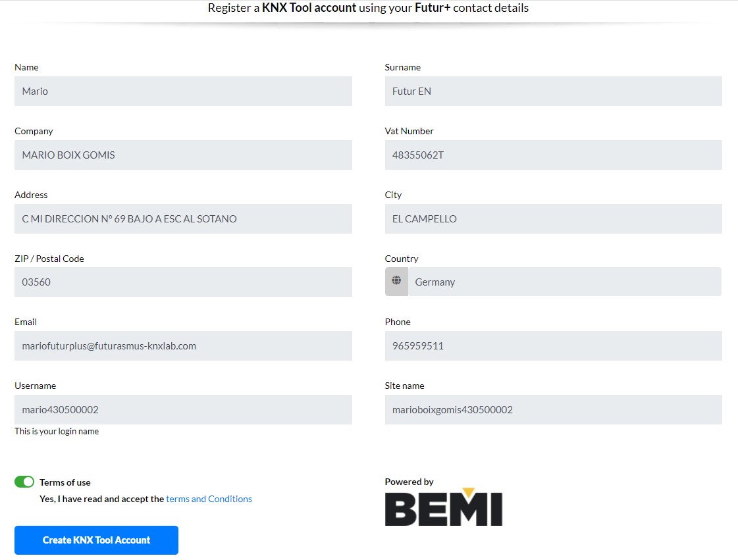This screenshot has height=560, width=738.
Task: Click the ZIP / Postal Code field
Action: 183,282
